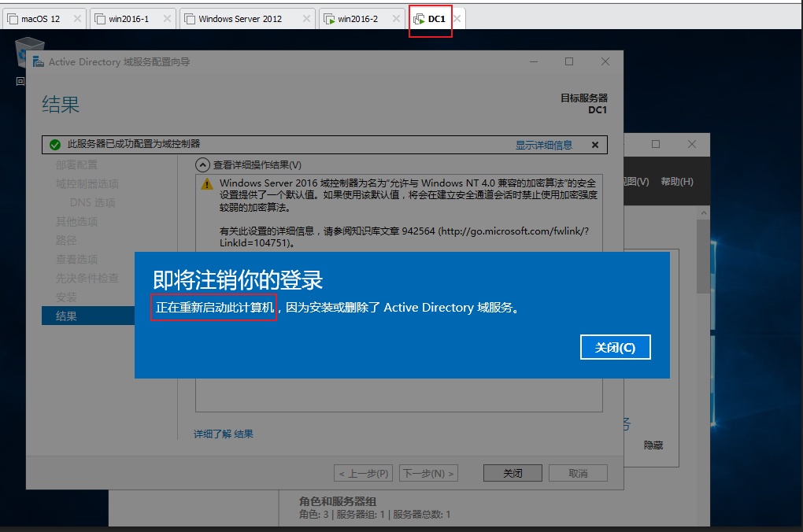The image size is (803, 532).
Task: Select the DC1 VM tab
Action: [436, 19]
